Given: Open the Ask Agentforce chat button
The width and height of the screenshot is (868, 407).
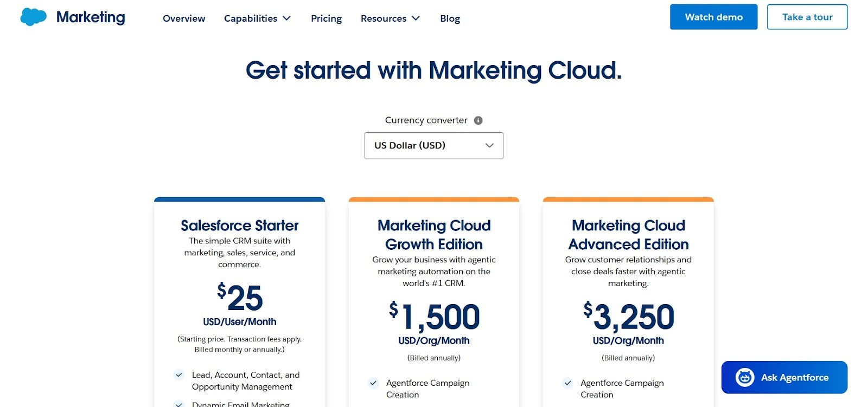Looking at the screenshot, I should [x=784, y=377].
